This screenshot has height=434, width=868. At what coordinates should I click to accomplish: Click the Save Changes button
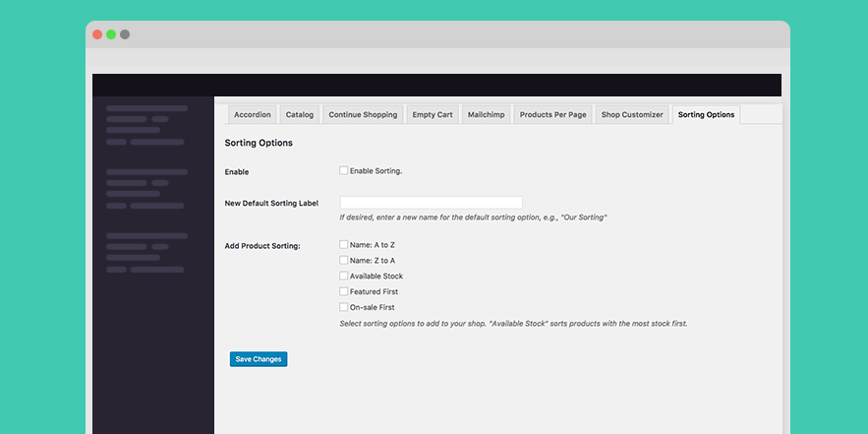[x=259, y=359]
